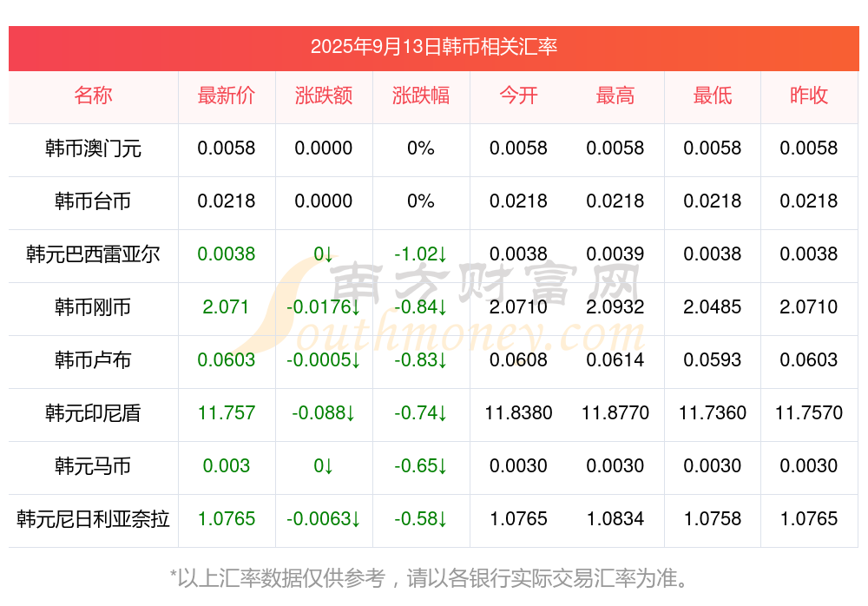Viewport: 868px width, 606px height.
Task: Click previous close value 11.7570
Action: click(809, 412)
